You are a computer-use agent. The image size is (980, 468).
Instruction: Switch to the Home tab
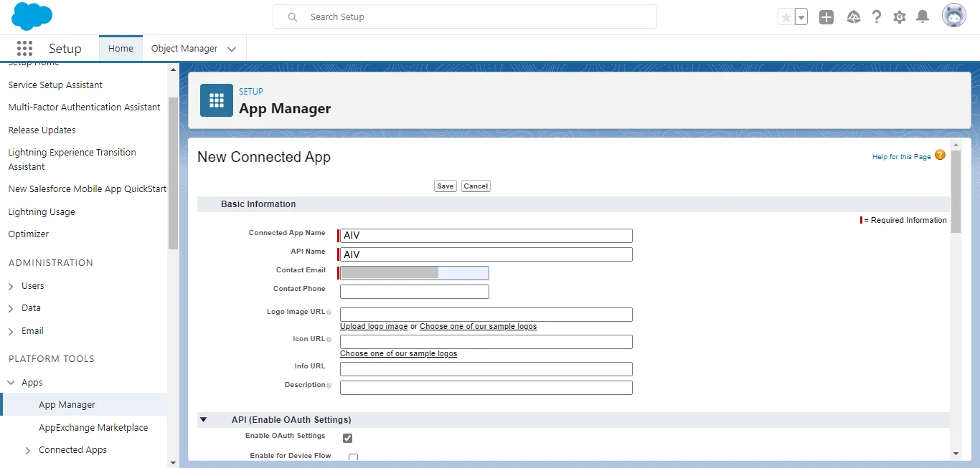[121, 48]
